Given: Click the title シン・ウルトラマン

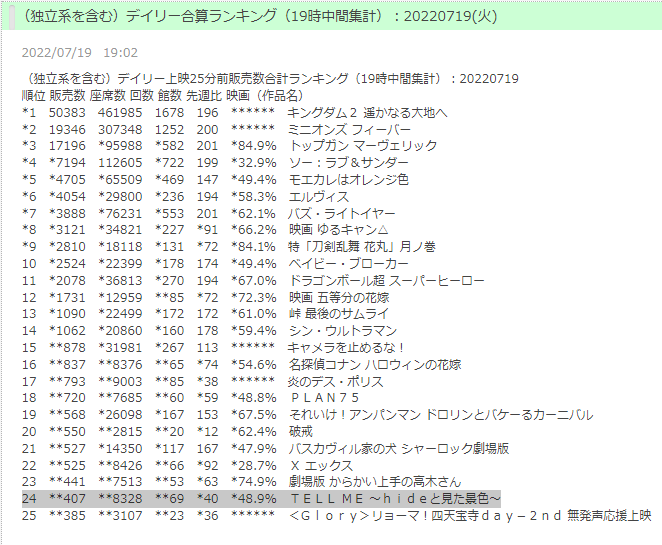Looking at the screenshot, I should (x=342, y=331).
